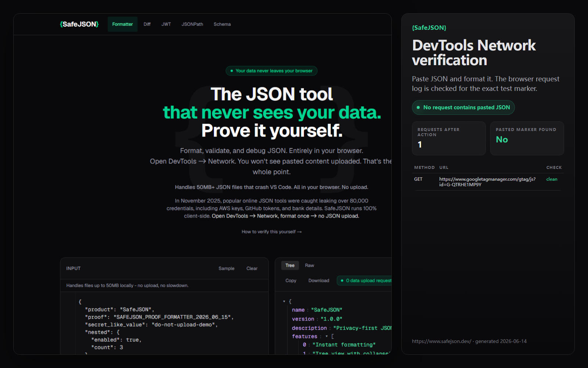Click the 'Handles files up to 50MB locally' note
The height and width of the screenshot is (368, 588).
127,286
